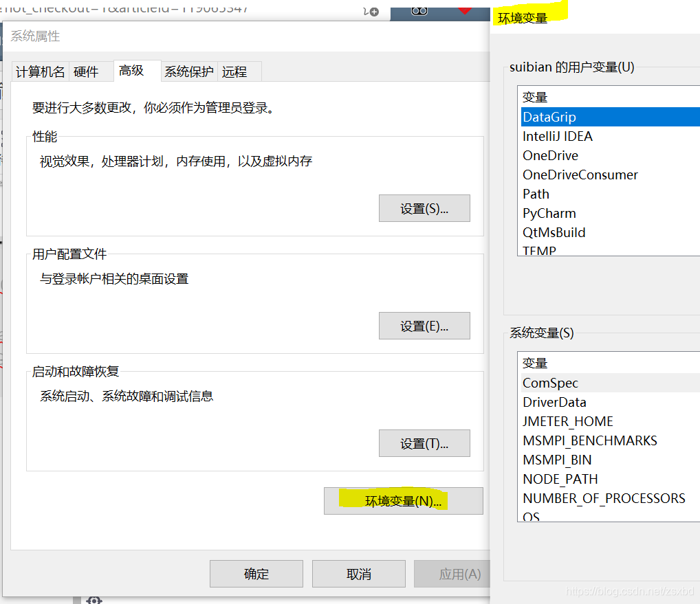700x604 pixels.
Task: Select JMETER_HOME system variable
Action: click(x=611, y=421)
